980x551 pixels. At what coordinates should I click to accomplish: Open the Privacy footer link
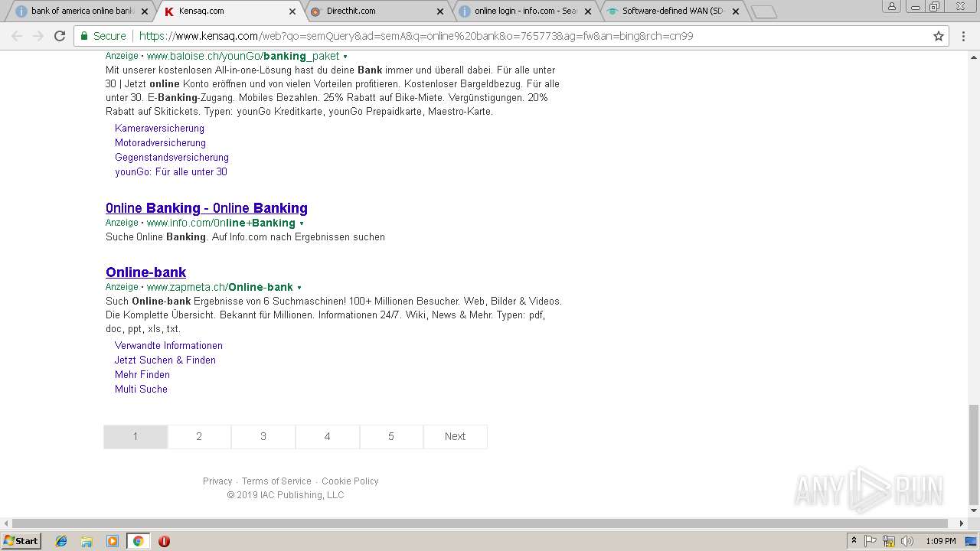coord(217,481)
